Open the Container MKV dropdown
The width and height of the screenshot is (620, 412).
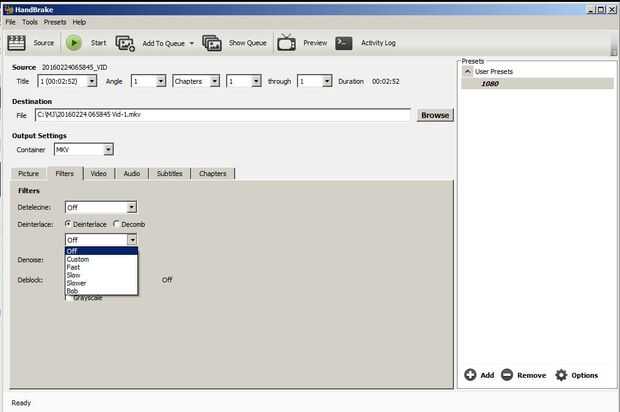coord(108,149)
